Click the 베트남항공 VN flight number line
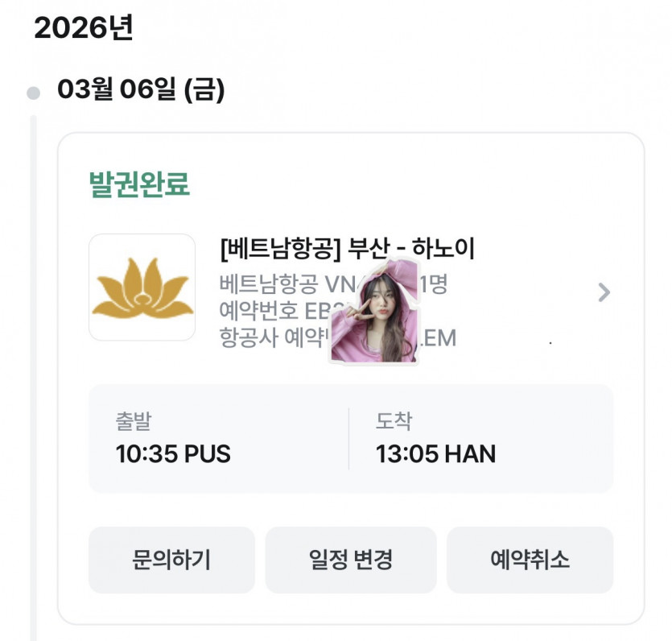The width and height of the screenshot is (672, 641). pyautogui.click(x=282, y=284)
